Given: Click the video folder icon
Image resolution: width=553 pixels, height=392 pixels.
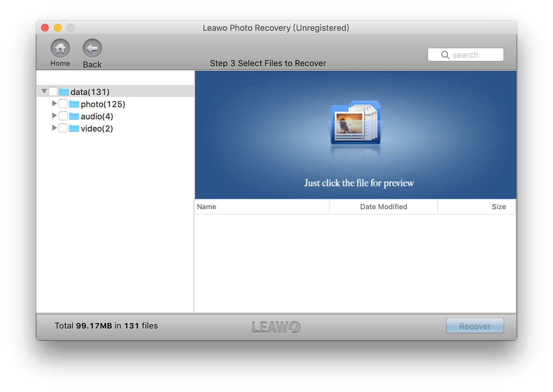Looking at the screenshot, I should pyautogui.click(x=74, y=128).
